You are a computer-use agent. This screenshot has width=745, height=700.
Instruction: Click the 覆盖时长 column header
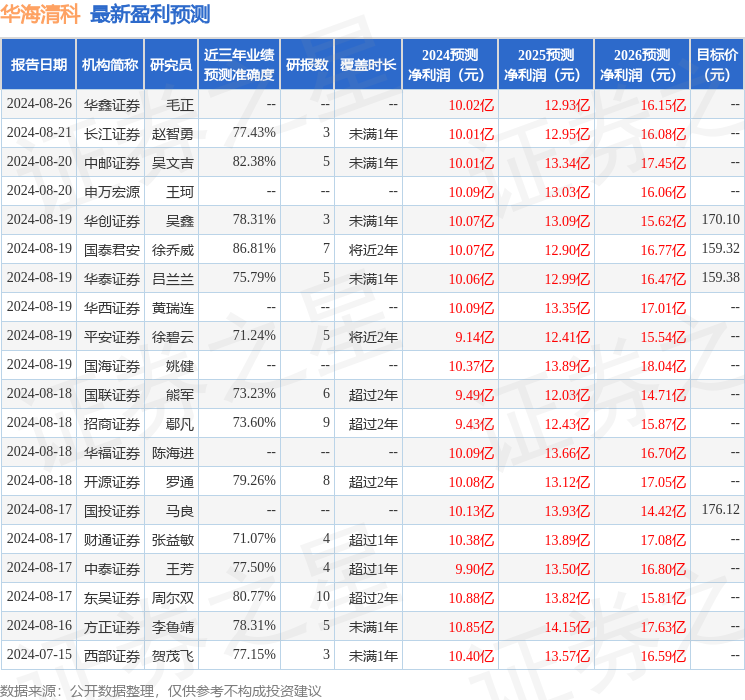coord(368,65)
